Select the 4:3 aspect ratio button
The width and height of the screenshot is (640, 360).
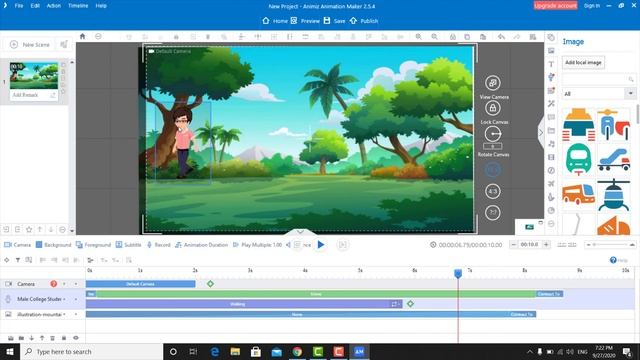click(x=493, y=191)
